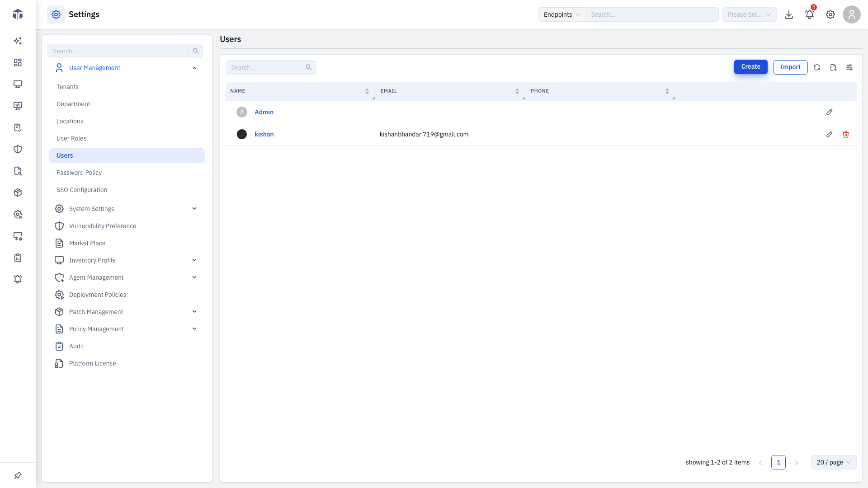Sort by the PHONE column
Image resolution: width=868 pixels, height=488 pixels.
tap(667, 91)
